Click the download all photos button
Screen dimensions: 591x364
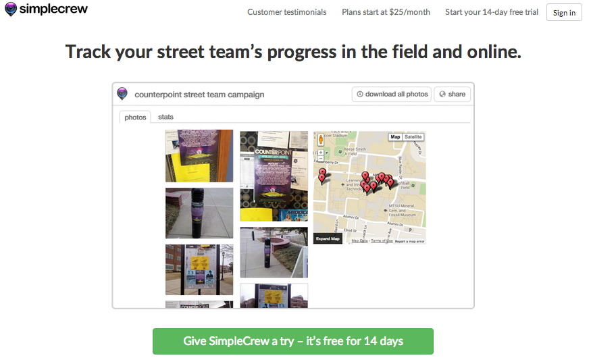pos(392,94)
